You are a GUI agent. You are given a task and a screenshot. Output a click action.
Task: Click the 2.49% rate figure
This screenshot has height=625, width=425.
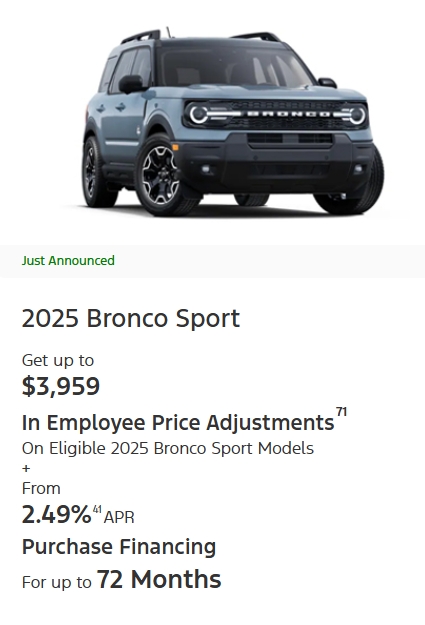tap(57, 515)
